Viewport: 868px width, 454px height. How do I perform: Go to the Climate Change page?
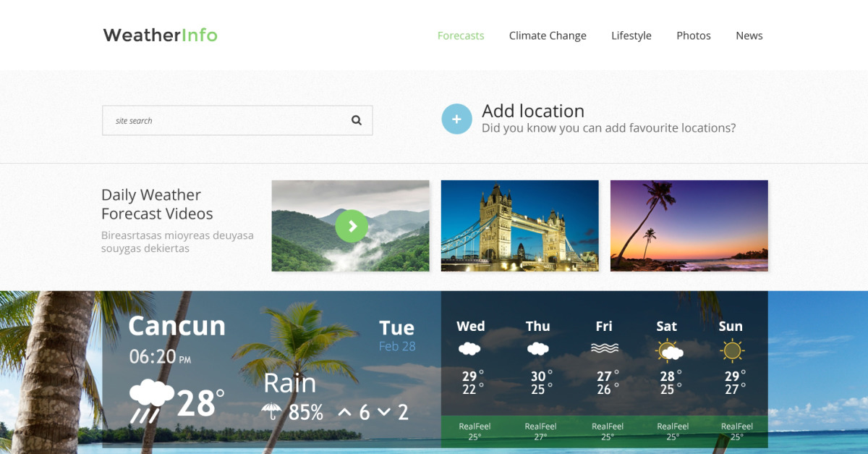coord(548,35)
